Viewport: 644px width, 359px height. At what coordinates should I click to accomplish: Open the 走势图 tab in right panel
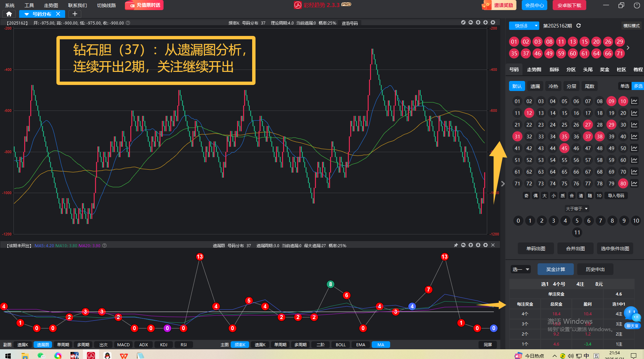(x=534, y=70)
